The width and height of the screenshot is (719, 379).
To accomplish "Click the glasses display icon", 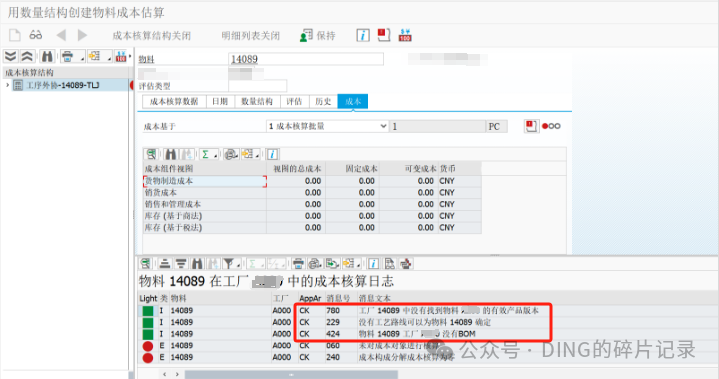I will click(36, 35).
